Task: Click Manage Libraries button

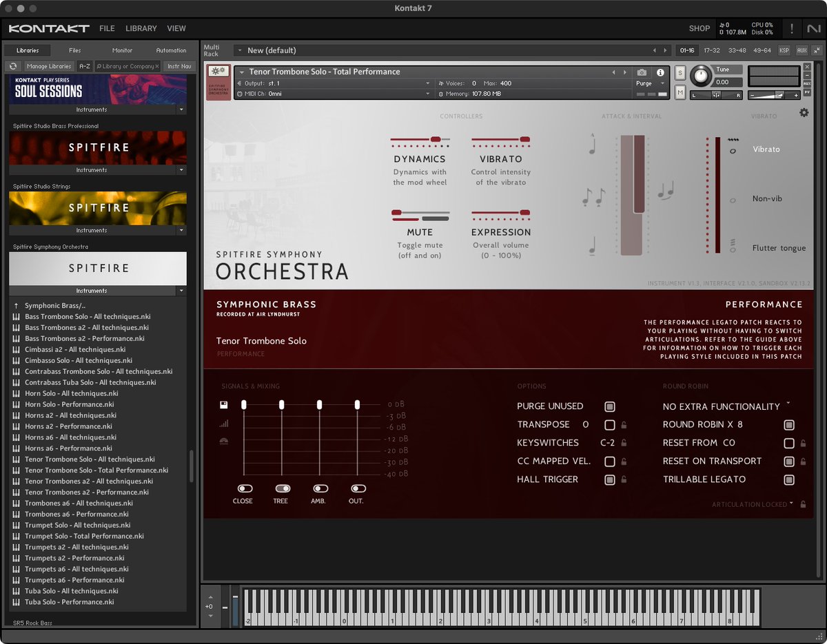Action: [49, 66]
